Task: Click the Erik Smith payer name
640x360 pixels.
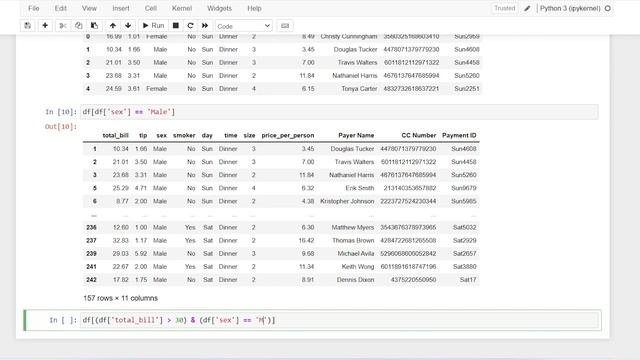Action: [x=360, y=188]
